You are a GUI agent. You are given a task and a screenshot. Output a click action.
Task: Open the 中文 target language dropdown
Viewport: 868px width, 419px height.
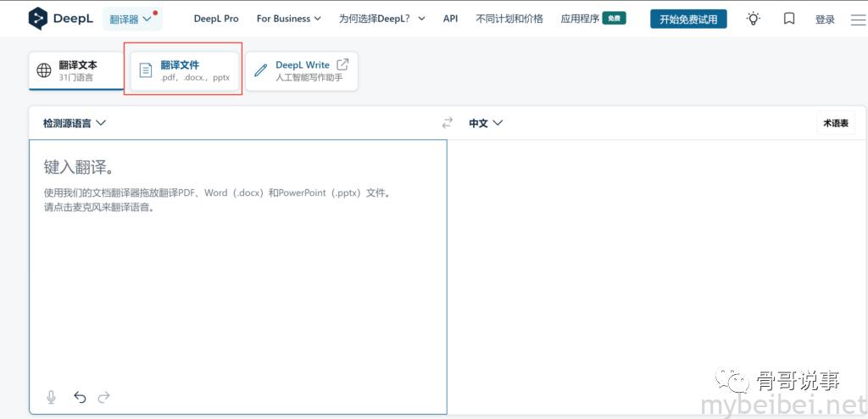point(486,123)
